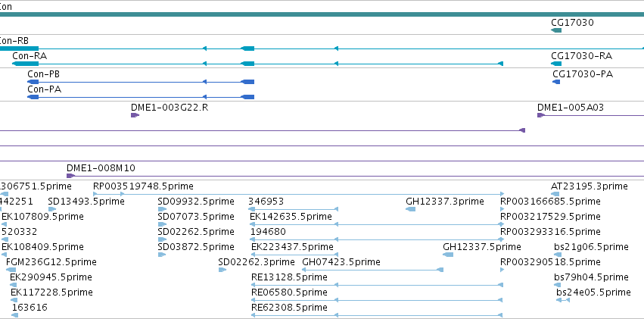The width and height of the screenshot is (644, 319).
Task: Select RP003217529.5prime EST label
Action: pos(550,216)
